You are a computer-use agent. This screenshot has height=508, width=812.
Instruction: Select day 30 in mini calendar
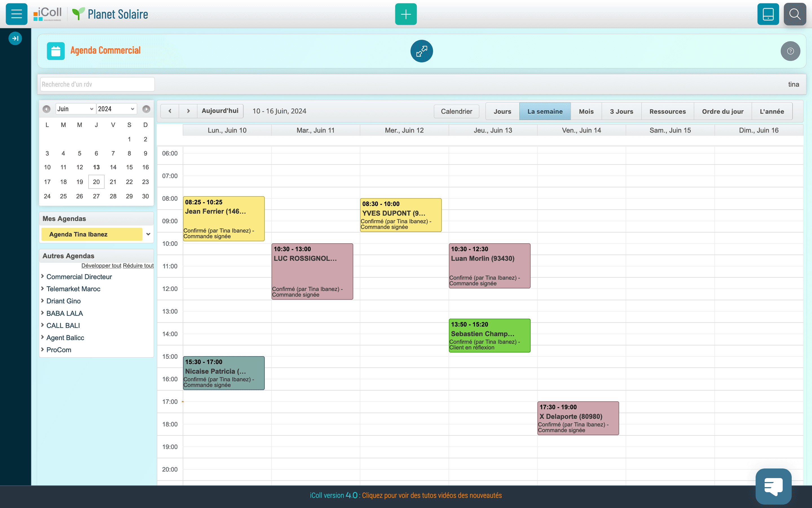(x=145, y=196)
